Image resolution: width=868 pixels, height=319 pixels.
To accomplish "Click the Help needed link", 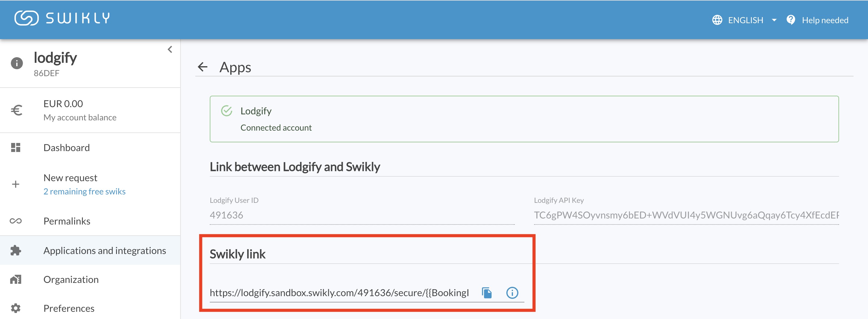I will (x=825, y=20).
